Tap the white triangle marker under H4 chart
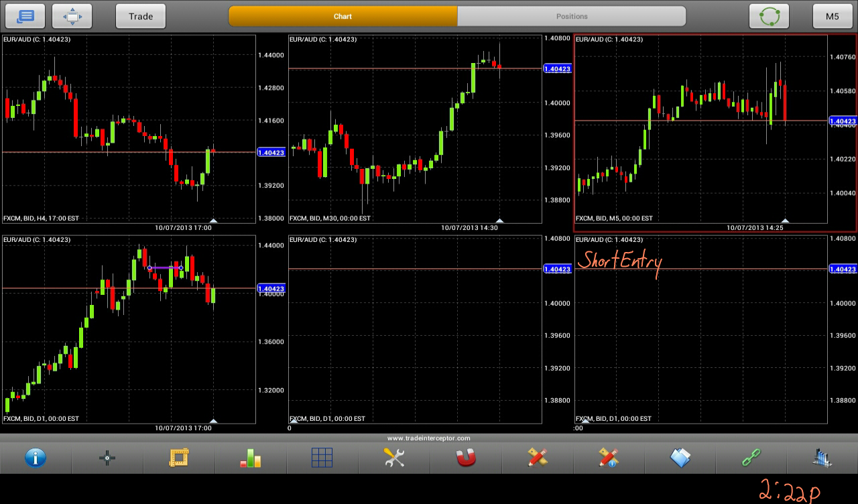This screenshot has height=504, width=858. (213, 220)
